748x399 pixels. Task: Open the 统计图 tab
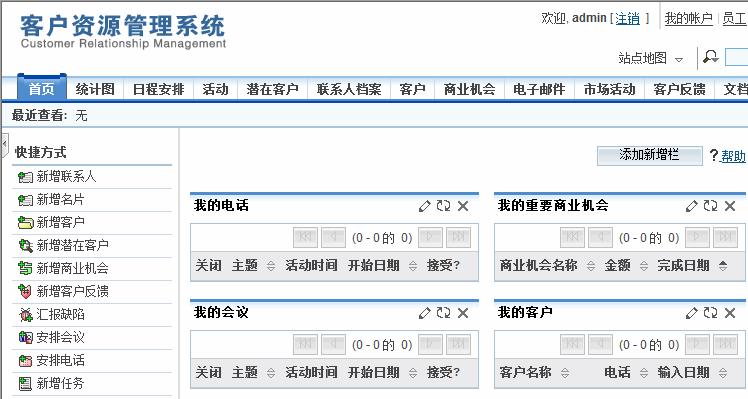tap(95, 89)
